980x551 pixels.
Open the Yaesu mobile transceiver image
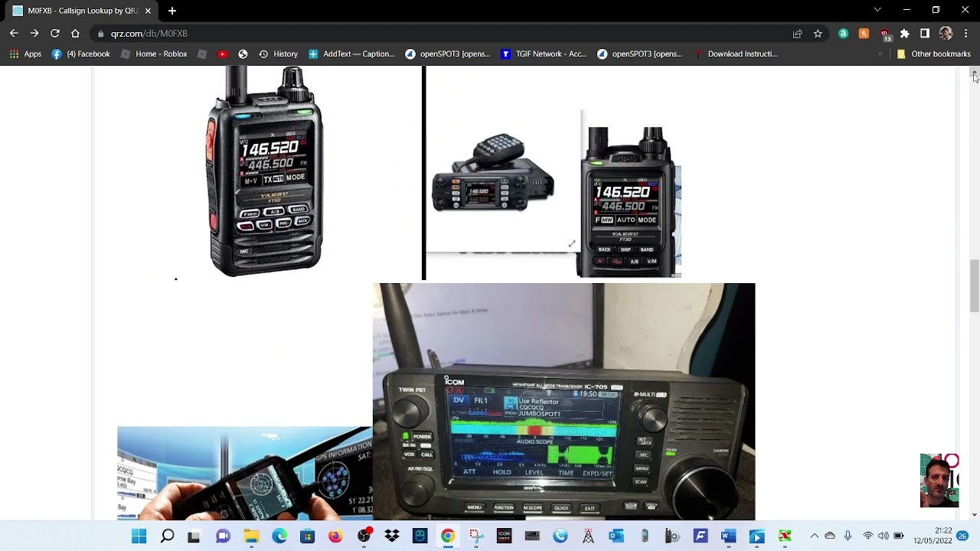[x=493, y=174]
